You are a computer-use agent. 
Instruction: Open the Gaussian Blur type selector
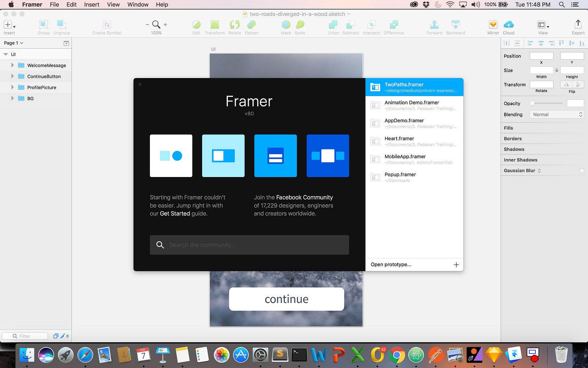point(539,171)
